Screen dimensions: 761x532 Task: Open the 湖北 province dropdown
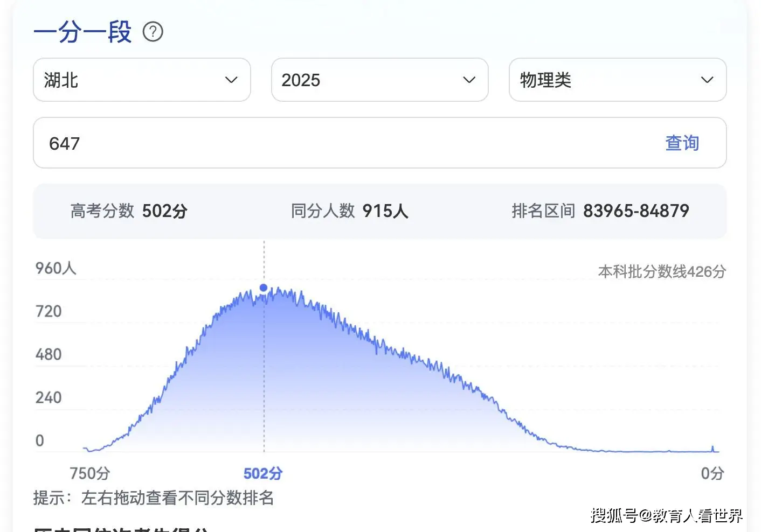(142, 80)
